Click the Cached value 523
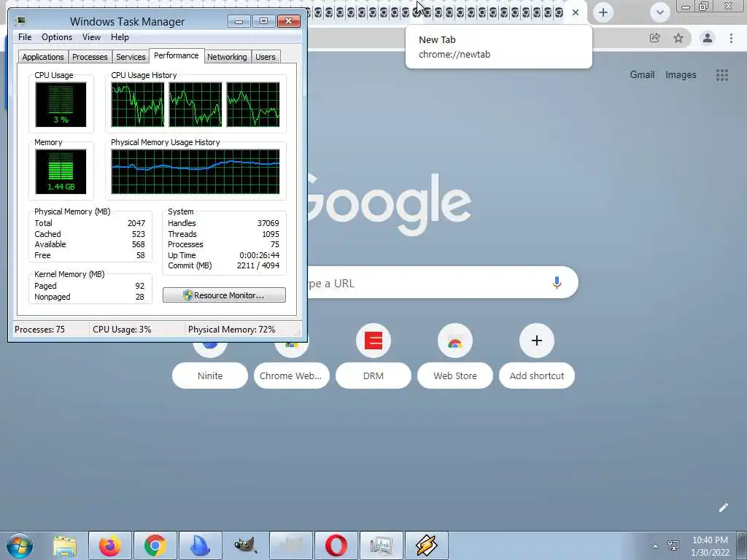The image size is (747, 560). [x=138, y=234]
